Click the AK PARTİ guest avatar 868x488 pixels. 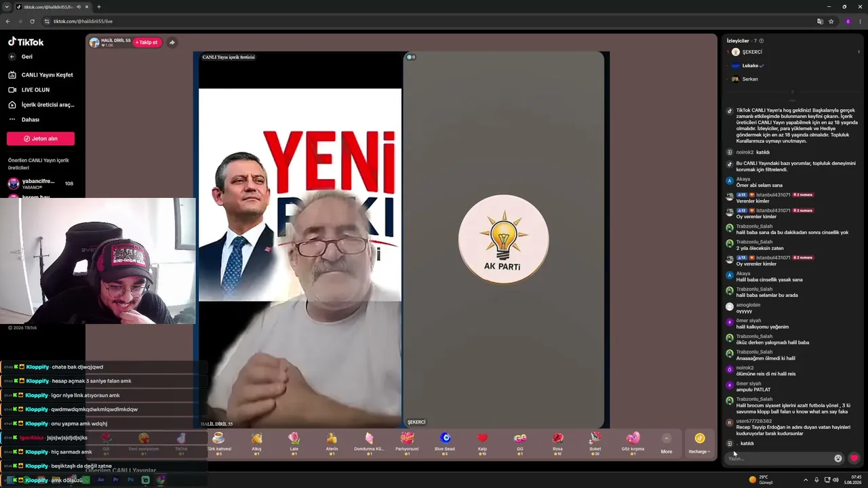(503, 239)
